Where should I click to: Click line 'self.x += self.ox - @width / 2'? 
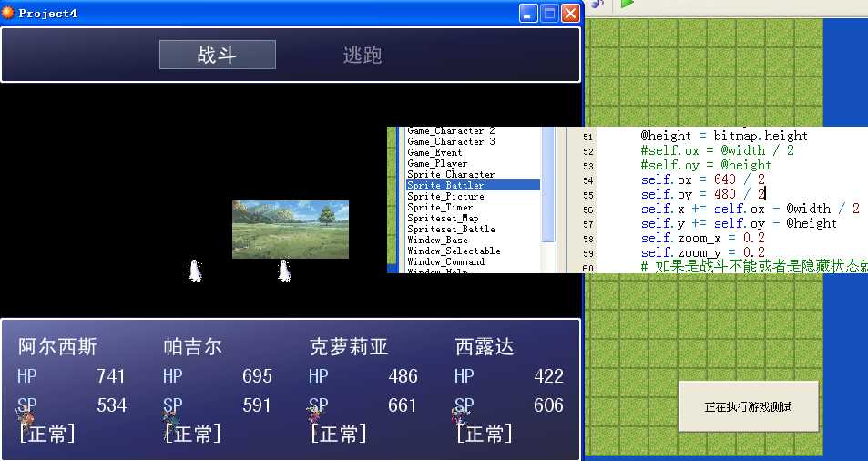pyautogui.click(x=751, y=209)
